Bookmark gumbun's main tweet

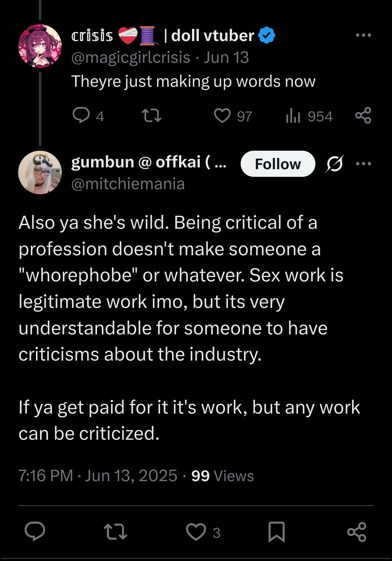(276, 532)
